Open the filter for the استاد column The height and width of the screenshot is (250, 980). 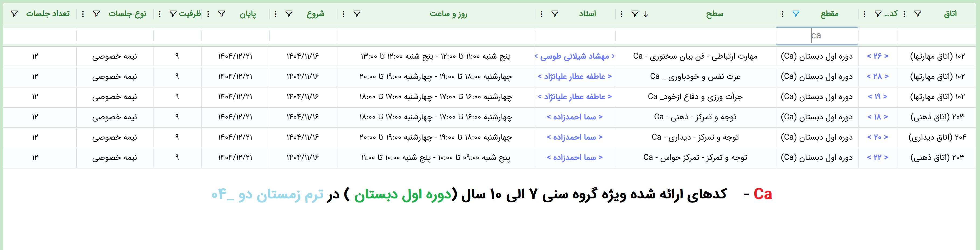pyautogui.click(x=555, y=14)
